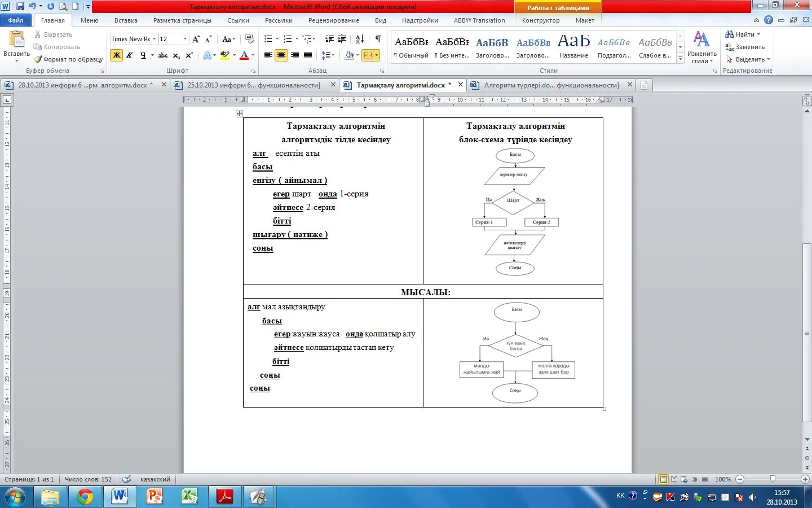Decrease the font size
Screen dimensions: 812x508
[208, 39]
